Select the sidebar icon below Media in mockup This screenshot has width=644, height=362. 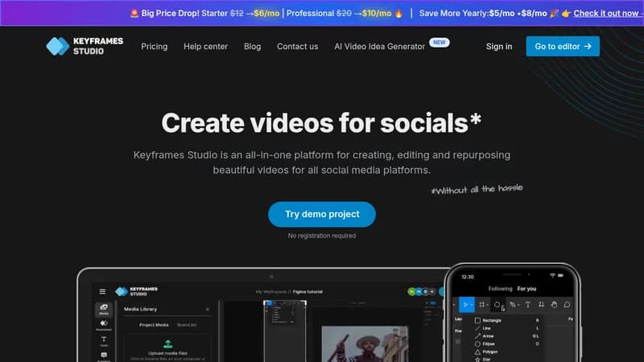[x=104, y=325]
